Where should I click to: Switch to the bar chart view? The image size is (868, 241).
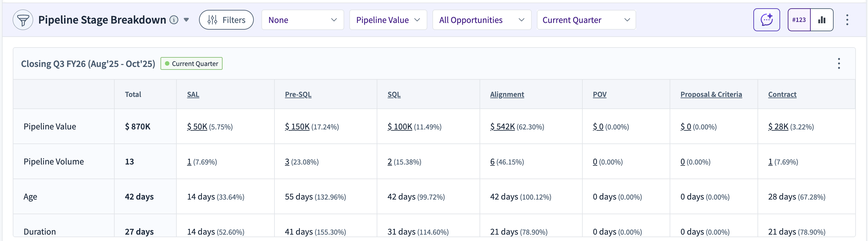click(x=822, y=20)
